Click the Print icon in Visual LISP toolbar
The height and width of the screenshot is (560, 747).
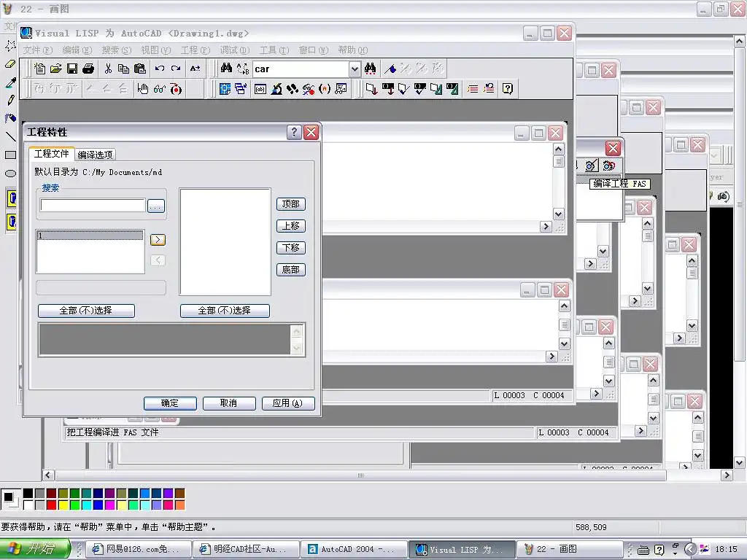[88, 69]
